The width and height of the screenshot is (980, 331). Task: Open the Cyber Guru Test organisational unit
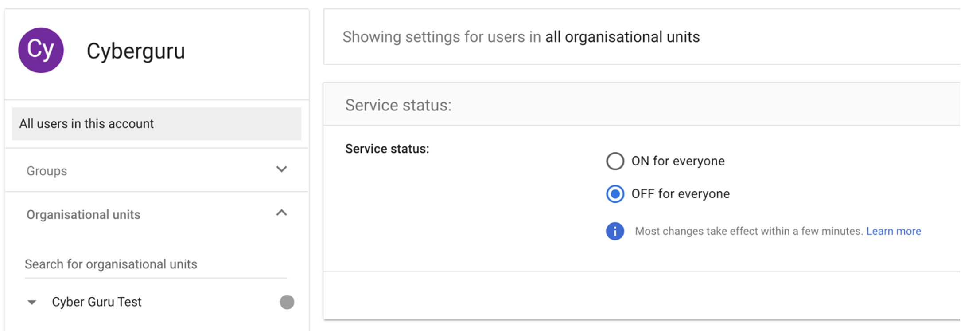click(x=97, y=302)
